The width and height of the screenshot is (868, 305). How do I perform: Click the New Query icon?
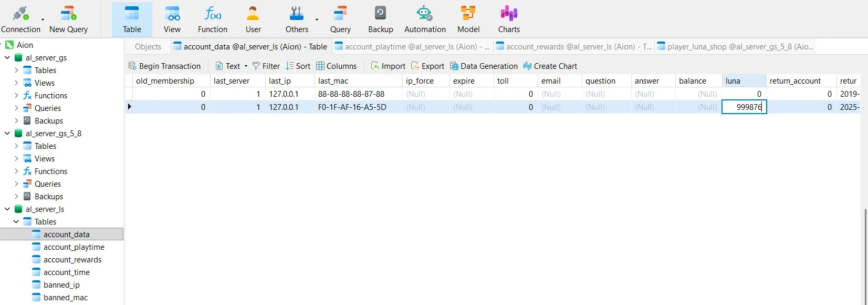point(68,19)
